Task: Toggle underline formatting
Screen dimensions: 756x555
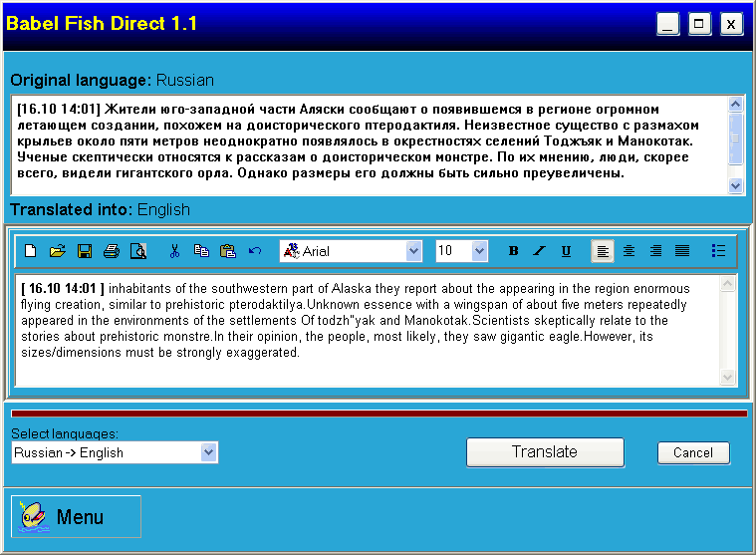Action: click(566, 251)
